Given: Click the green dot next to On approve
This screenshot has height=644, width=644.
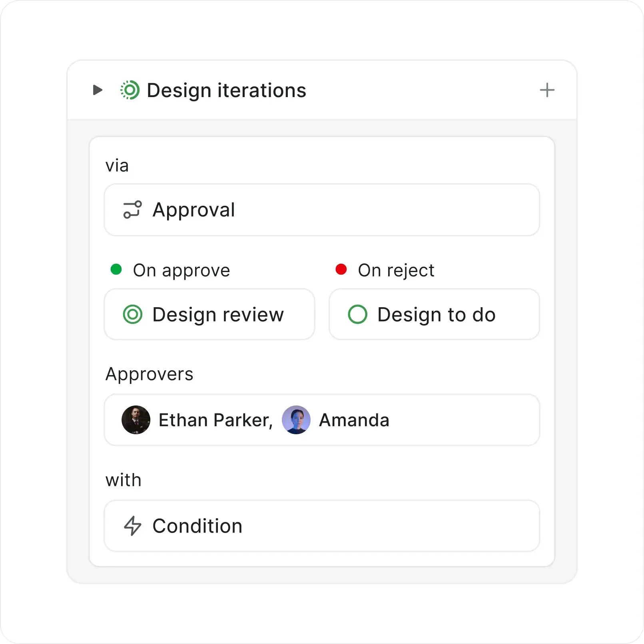Looking at the screenshot, I should click(116, 269).
